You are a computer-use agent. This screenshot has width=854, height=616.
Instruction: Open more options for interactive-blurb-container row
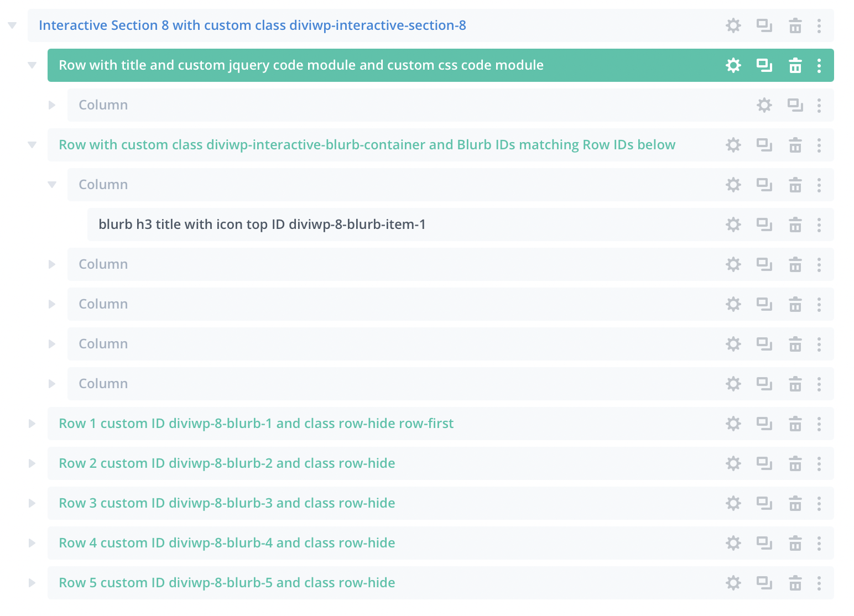click(x=819, y=145)
